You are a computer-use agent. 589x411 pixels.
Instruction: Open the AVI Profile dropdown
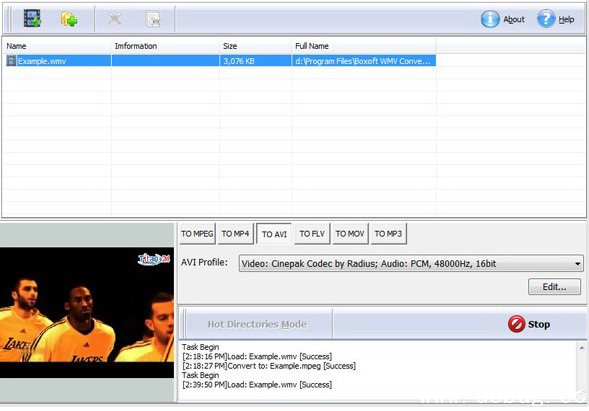click(411, 263)
